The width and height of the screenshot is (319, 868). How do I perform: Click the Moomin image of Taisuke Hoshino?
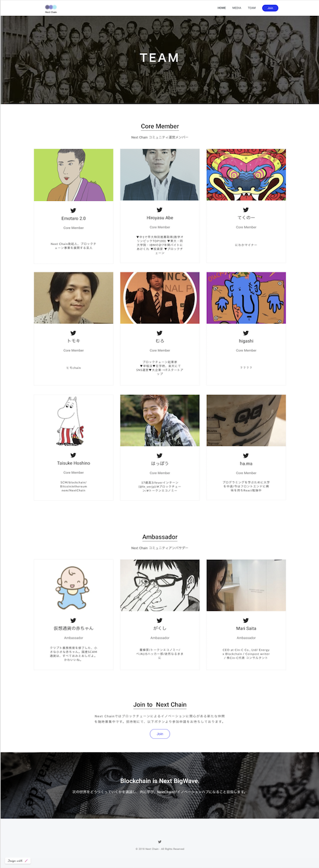(x=74, y=421)
